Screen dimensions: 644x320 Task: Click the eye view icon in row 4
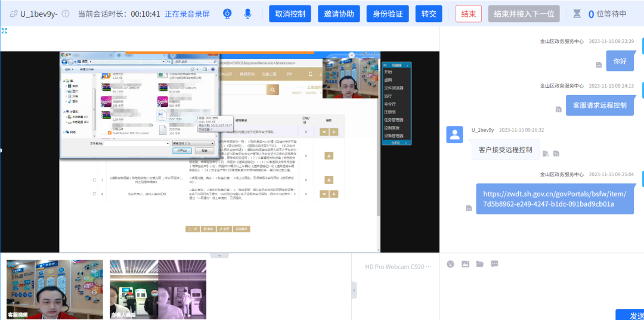pyautogui.click(x=324, y=193)
